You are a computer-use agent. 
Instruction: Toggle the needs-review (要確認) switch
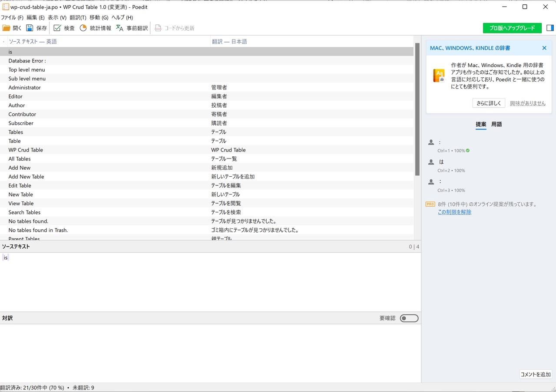tap(409, 318)
